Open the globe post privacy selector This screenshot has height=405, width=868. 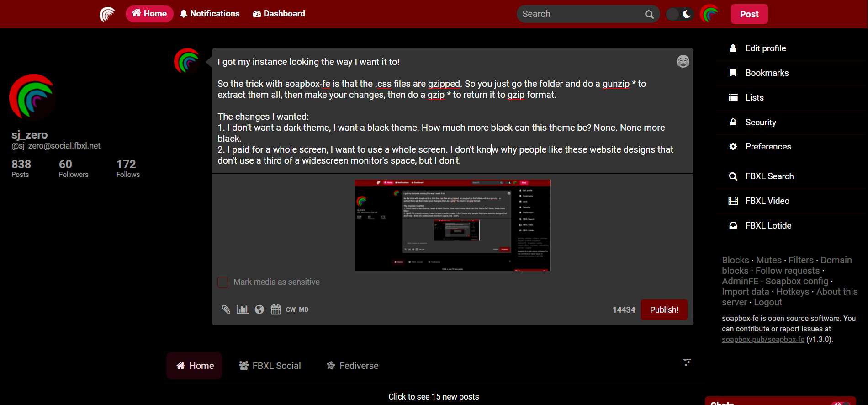[x=259, y=309]
